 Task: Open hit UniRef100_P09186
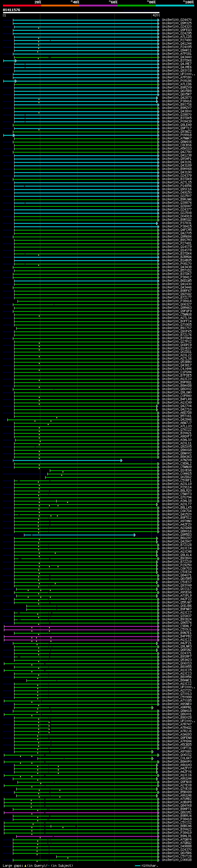click(x=177, y=81)
